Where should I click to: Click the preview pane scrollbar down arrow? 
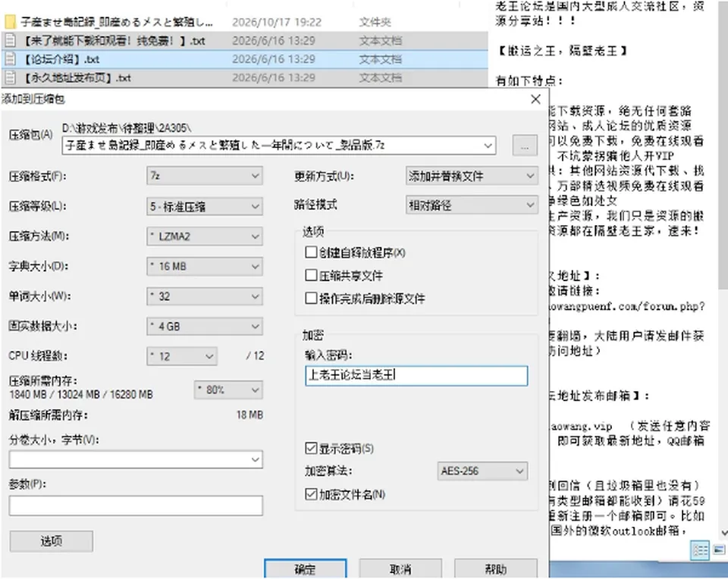tap(723, 533)
